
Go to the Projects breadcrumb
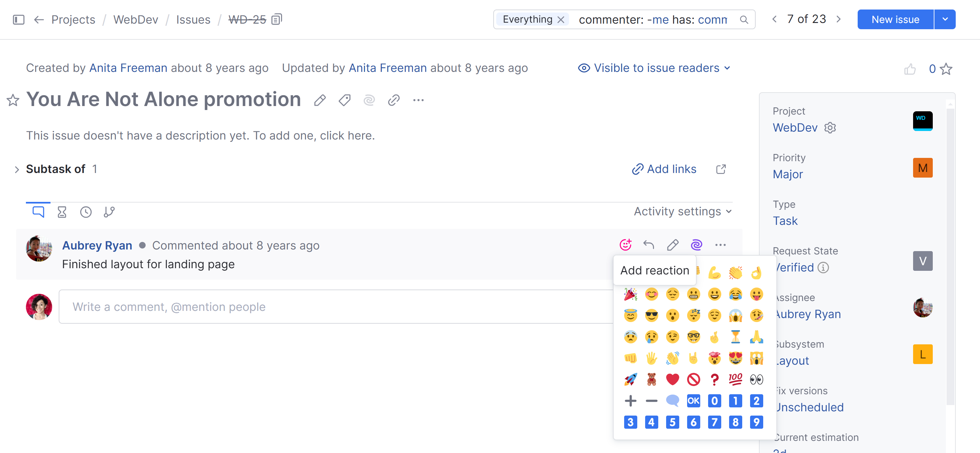point(73,19)
